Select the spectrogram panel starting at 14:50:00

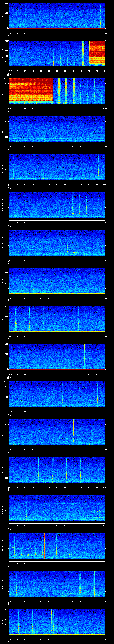[x=57, y=167]
